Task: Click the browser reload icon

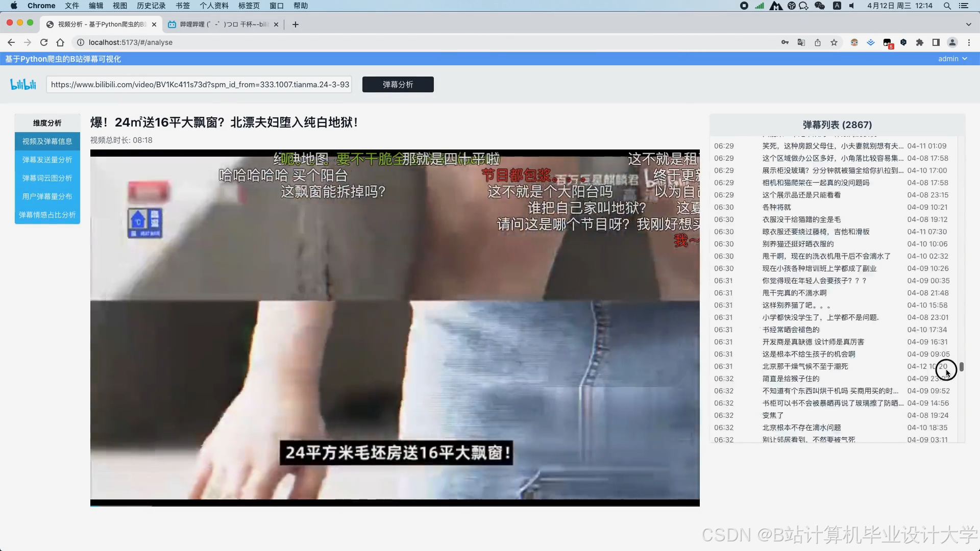Action: tap(44, 42)
